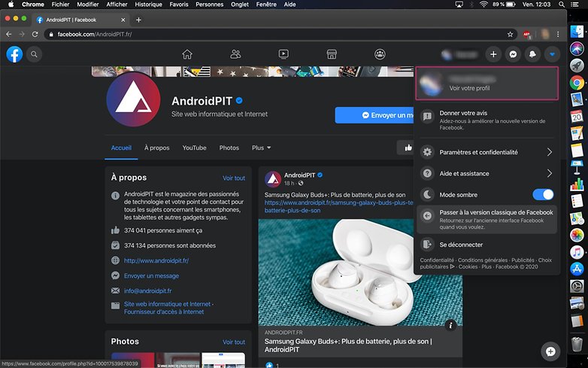Open the Samsung Galaxy Buds+ article URL
This screenshot has height=368, width=588.
point(338,206)
